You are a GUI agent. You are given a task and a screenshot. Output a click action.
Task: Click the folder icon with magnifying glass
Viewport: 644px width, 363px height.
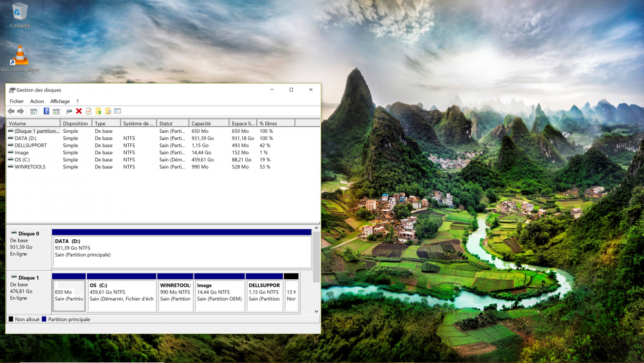point(108,112)
